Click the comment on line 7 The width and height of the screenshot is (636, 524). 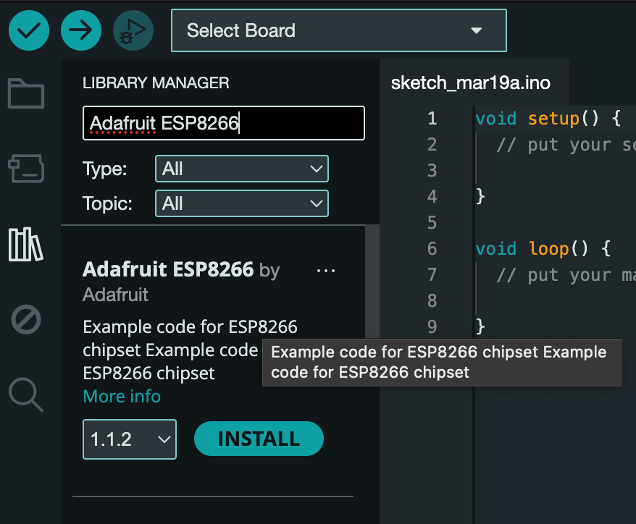(566, 275)
